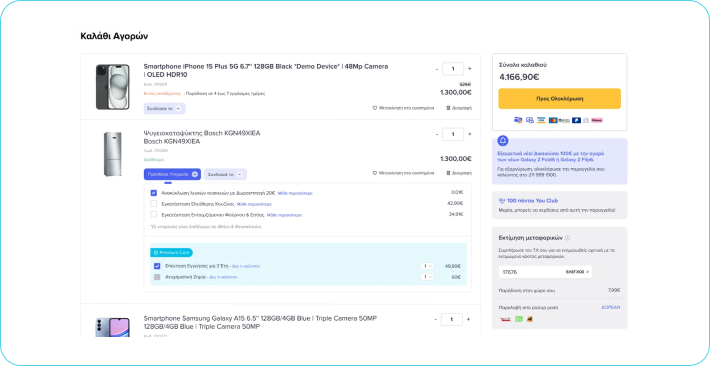
Task: Expand the 'Συνδύασέ το' dropdown under the Bosch fridge
Action: (225, 174)
